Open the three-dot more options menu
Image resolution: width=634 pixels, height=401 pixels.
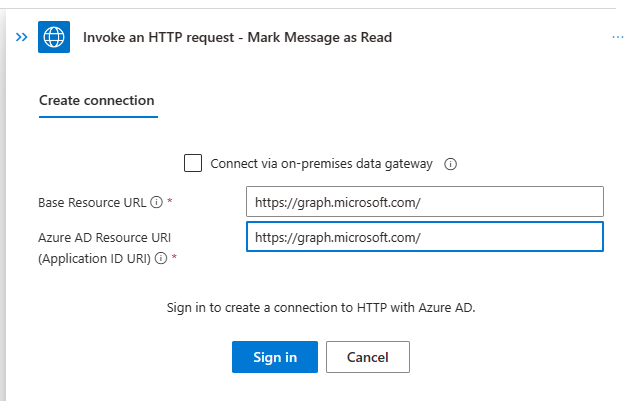(x=617, y=37)
